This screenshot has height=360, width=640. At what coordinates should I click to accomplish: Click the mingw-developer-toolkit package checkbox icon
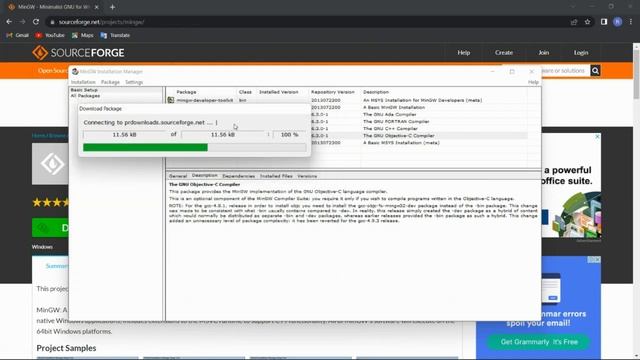pyautogui.click(x=171, y=100)
